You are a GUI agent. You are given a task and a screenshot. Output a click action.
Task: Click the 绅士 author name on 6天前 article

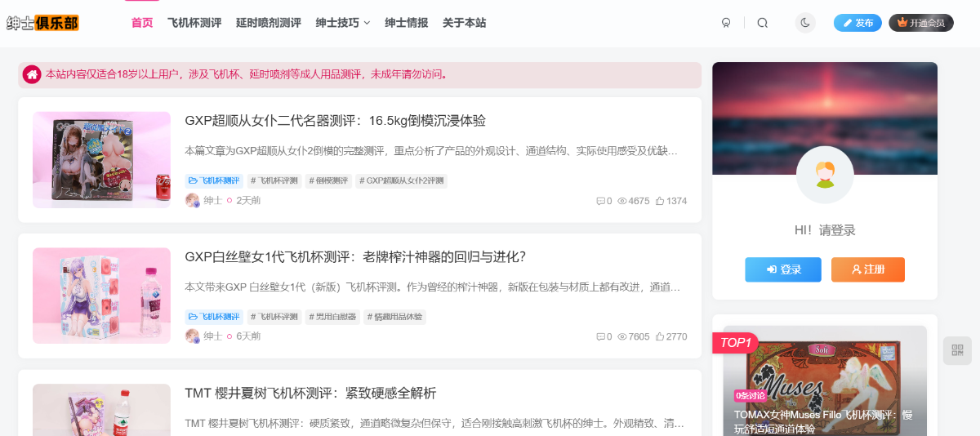212,336
